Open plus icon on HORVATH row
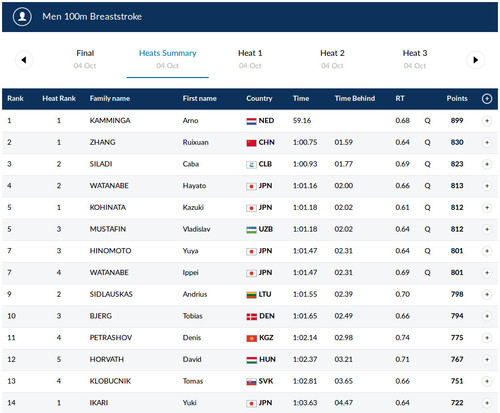The height and width of the screenshot is (413, 500). 487,359
